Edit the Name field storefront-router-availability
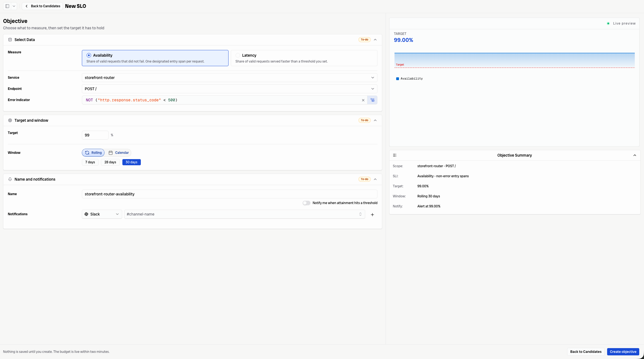The image size is (644, 359). click(229, 194)
